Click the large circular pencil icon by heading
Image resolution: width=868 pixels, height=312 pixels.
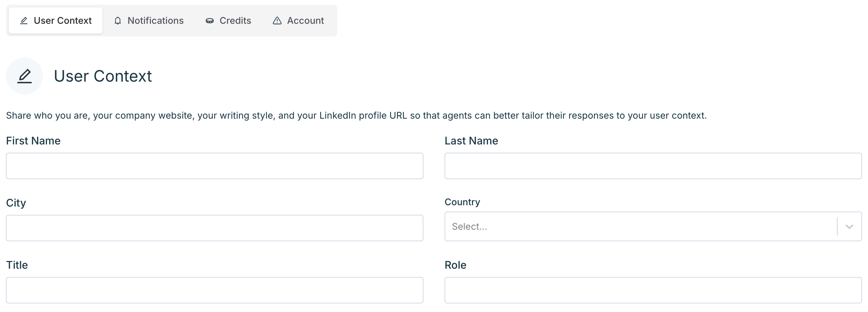click(x=24, y=76)
